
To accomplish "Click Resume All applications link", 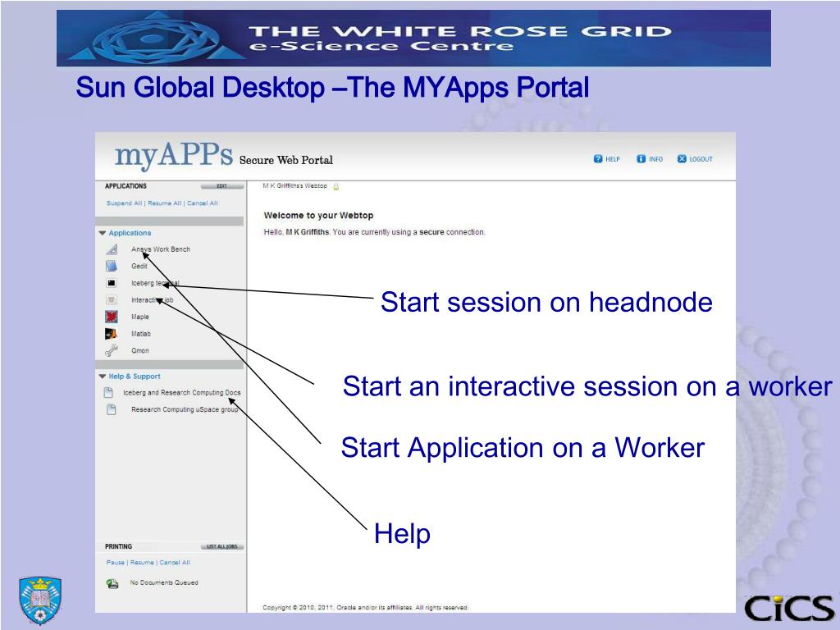I will 164,203.
